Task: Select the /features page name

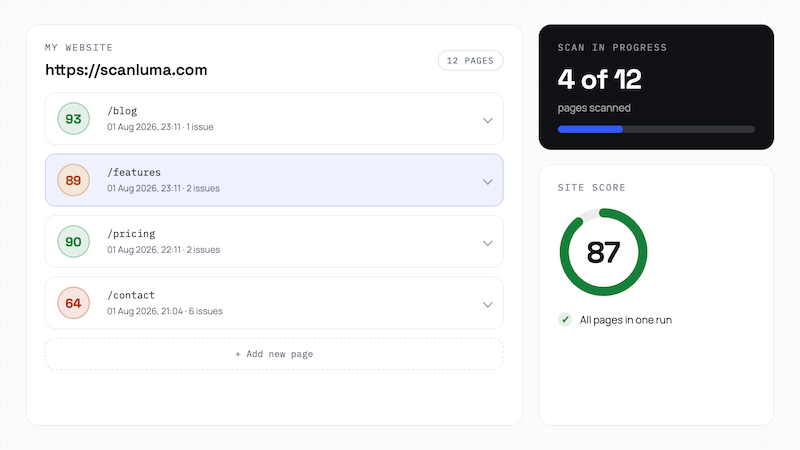Action: (134, 172)
